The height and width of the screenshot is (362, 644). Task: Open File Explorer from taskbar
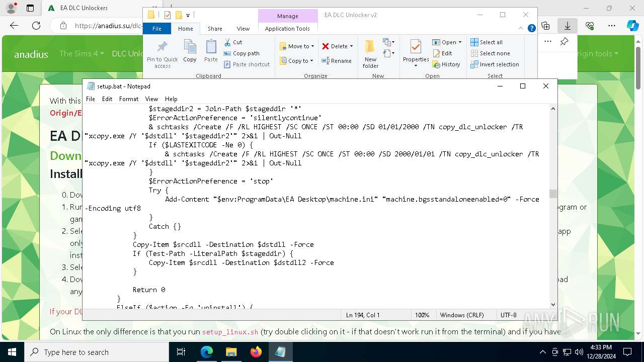tap(231, 352)
